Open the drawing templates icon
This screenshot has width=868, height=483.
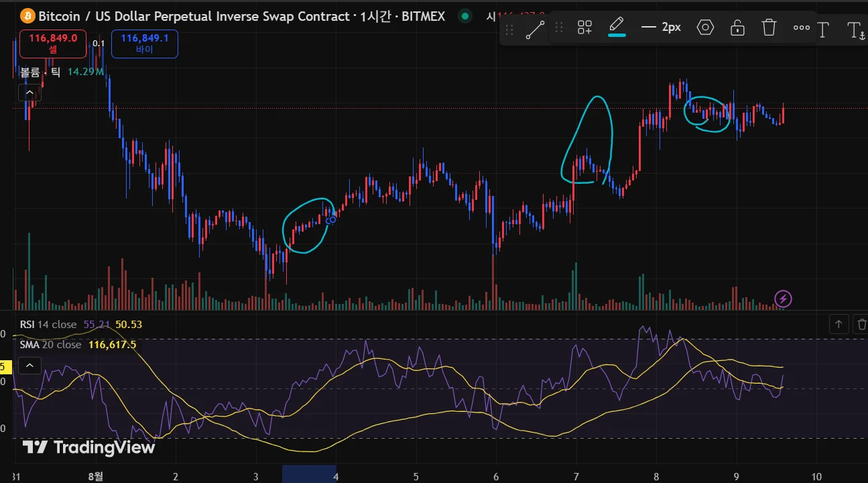point(584,28)
